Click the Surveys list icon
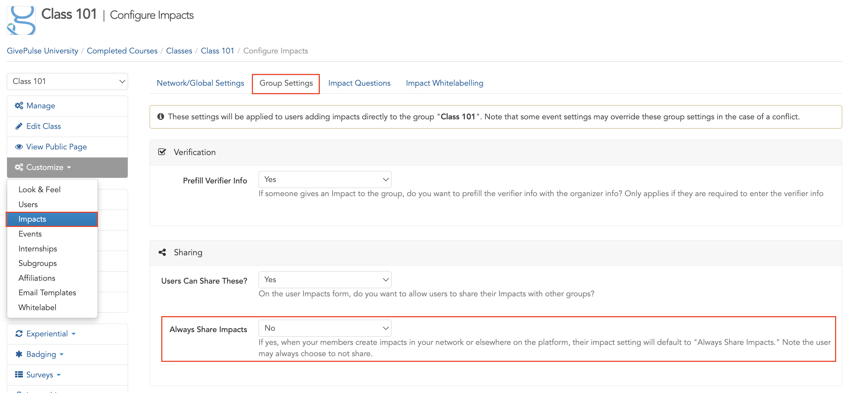The width and height of the screenshot is (868, 393). coord(19,375)
